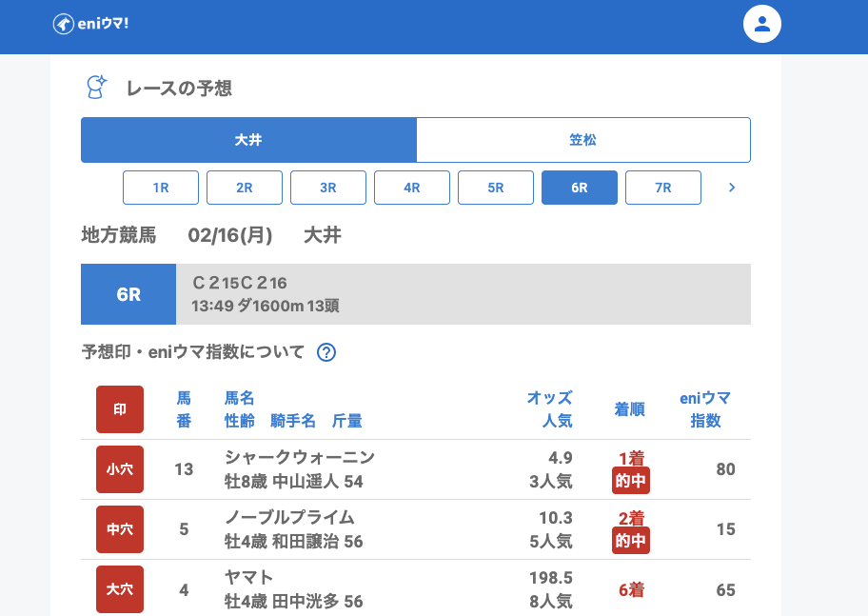
Task: Click the 小穴 prediction mark badge
Action: click(x=120, y=469)
